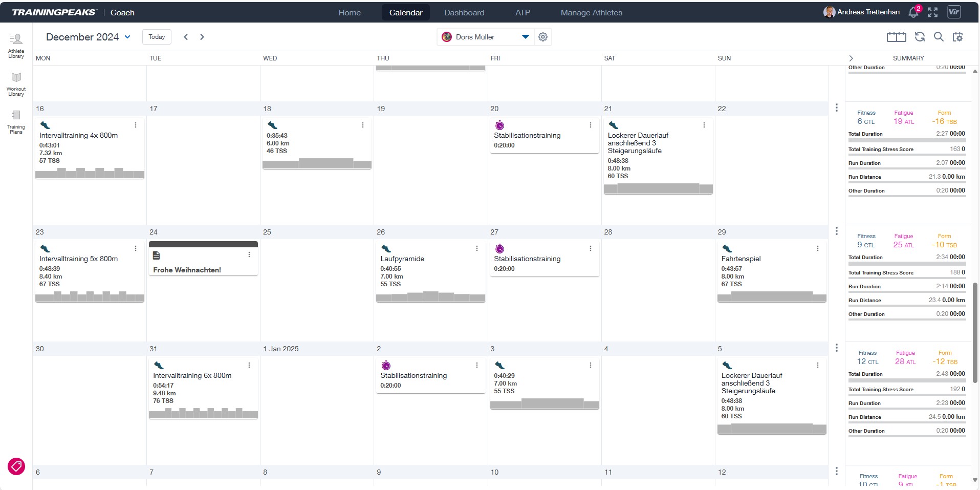Toggle the two-week calendar view icon
This screenshot has height=490, width=980.
896,37
